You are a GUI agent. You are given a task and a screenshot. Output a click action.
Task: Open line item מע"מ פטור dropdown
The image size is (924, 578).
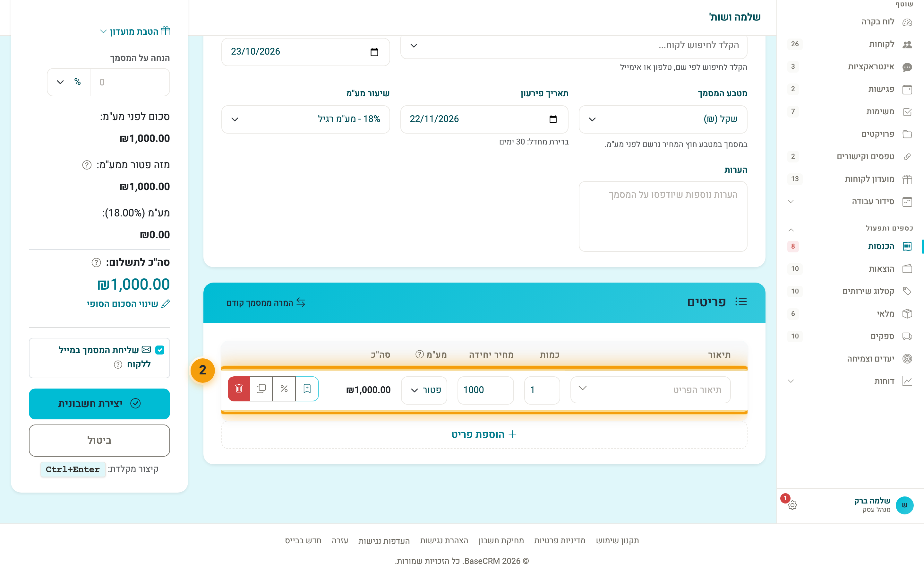coord(424,390)
